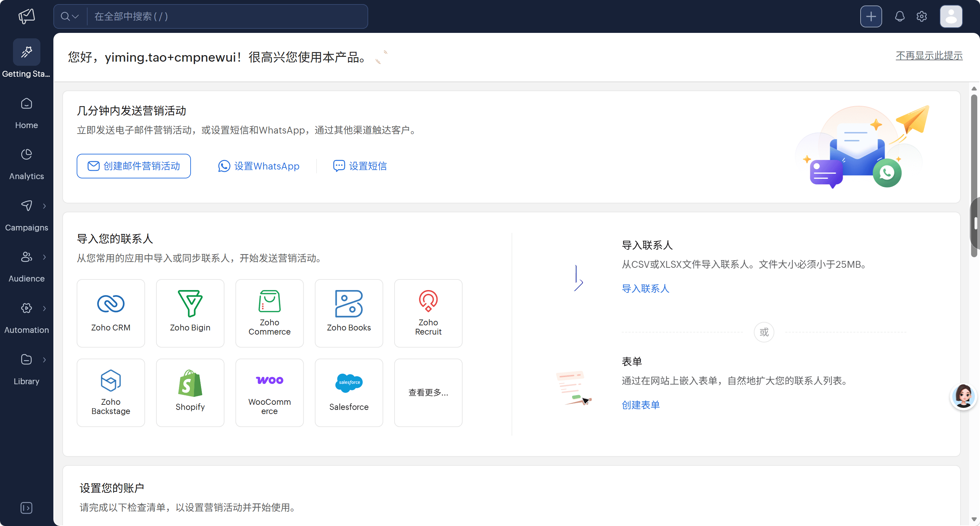Select the Zoho Recruit integration card
980x526 pixels.
pos(428,313)
